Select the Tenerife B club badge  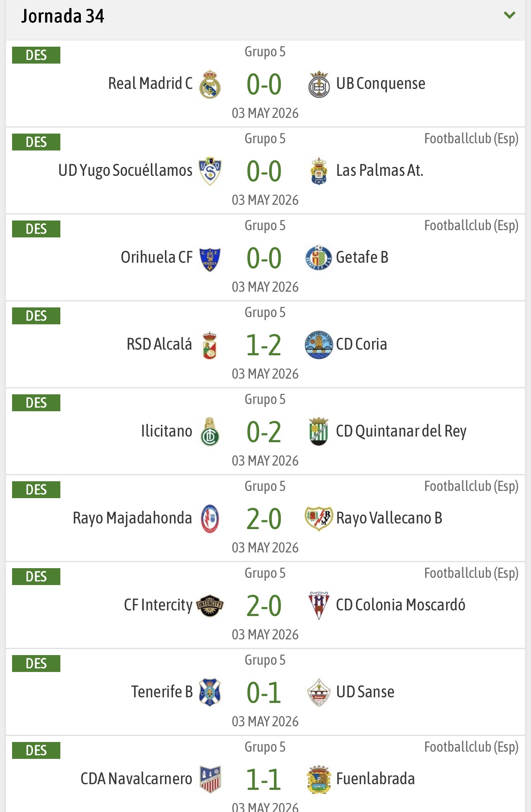(x=210, y=692)
